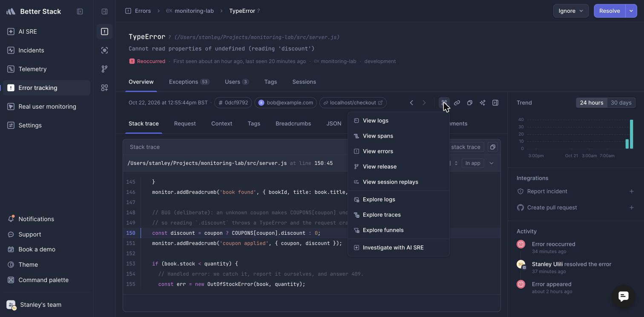The image size is (644, 317).
Task: Open the Breadcrumbs tab
Action: click(293, 124)
